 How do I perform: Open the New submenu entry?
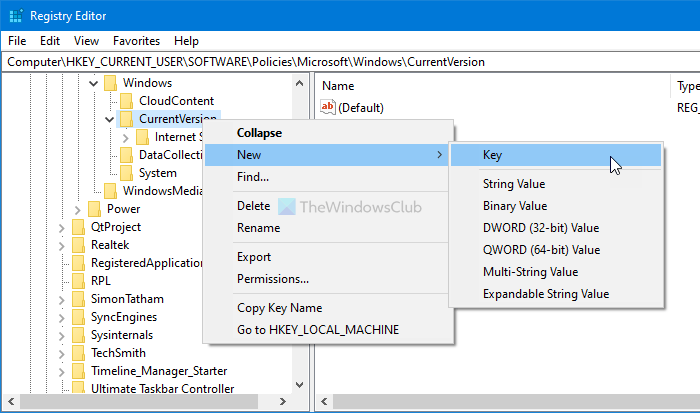pyautogui.click(x=327, y=155)
